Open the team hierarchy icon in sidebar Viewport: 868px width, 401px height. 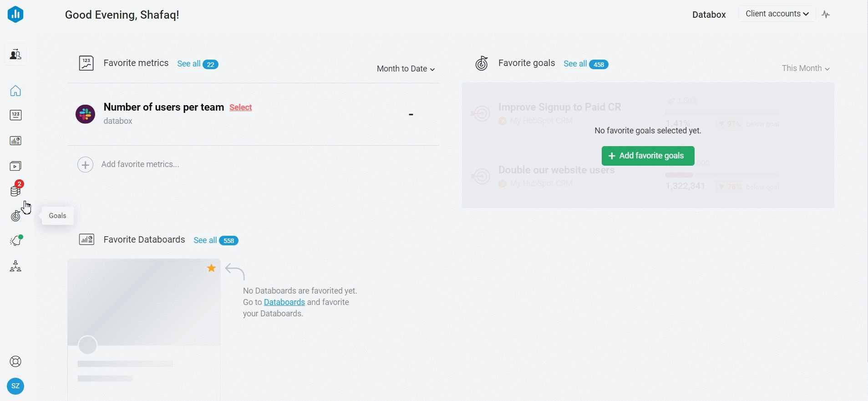click(x=15, y=266)
